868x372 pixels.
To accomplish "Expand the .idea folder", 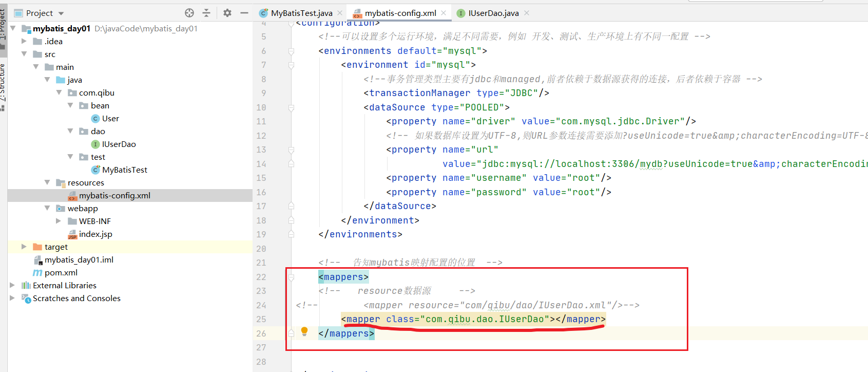I will pyautogui.click(x=24, y=41).
